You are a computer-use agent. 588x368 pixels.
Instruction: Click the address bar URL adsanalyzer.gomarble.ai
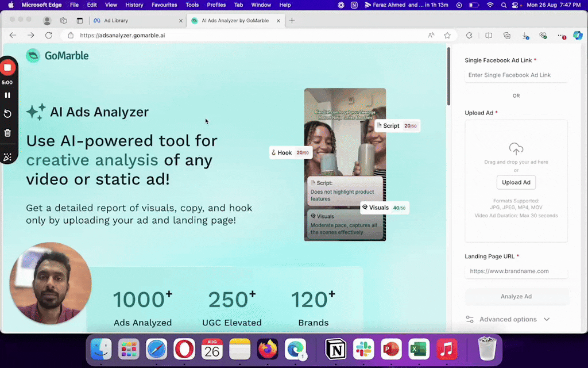click(122, 35)
